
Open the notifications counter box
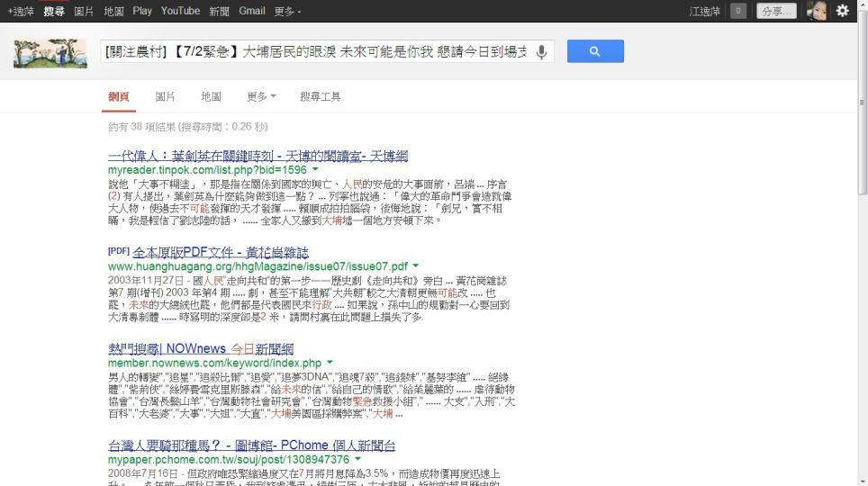coord(738,11)
